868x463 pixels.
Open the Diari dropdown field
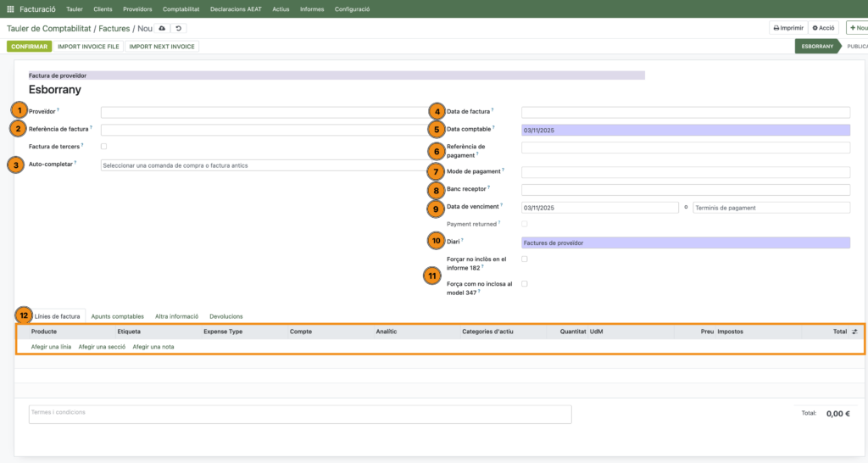[x=685, y=243]
